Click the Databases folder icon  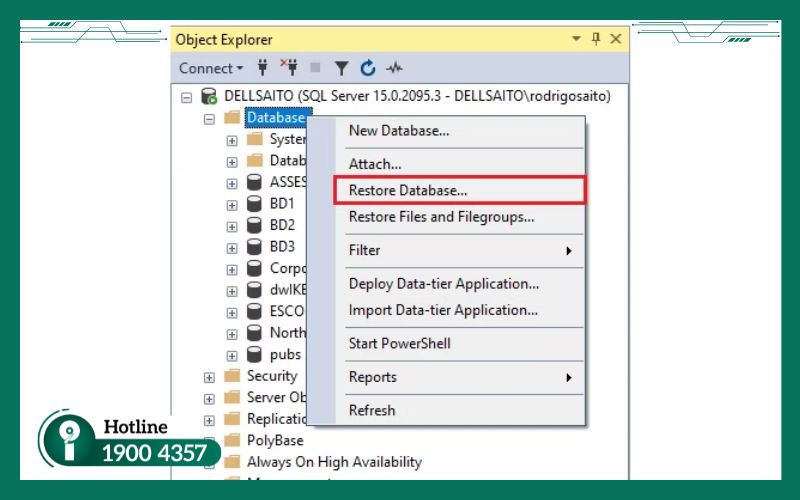click(x=232, y=118)
